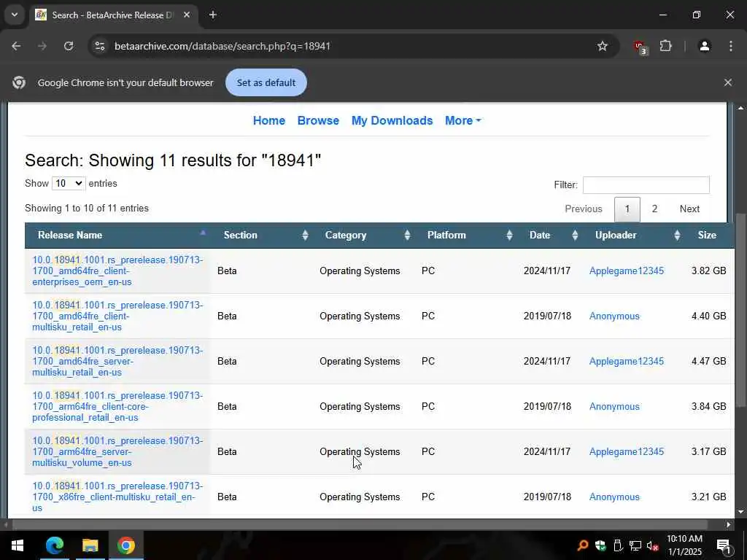The image size is (747, 560).
Task: Open Windows Security tray icon
Action: tap(600, 545)
